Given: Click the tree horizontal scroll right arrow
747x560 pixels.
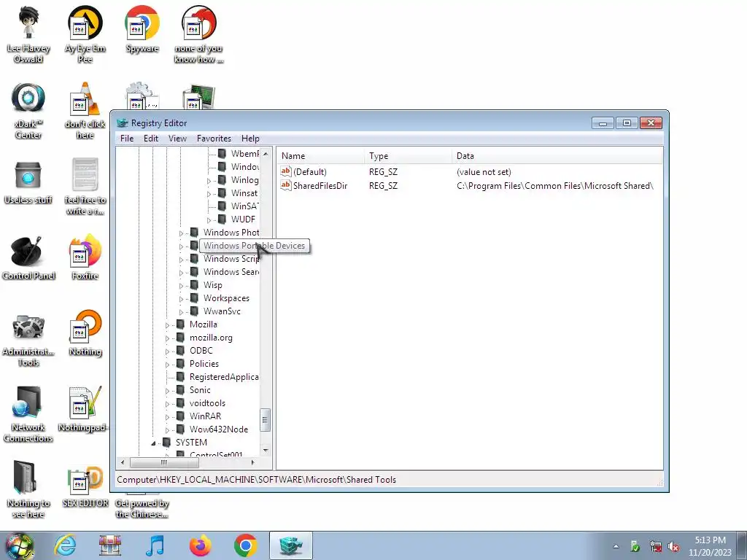Looking at the screenshot, I should point(253,462).
